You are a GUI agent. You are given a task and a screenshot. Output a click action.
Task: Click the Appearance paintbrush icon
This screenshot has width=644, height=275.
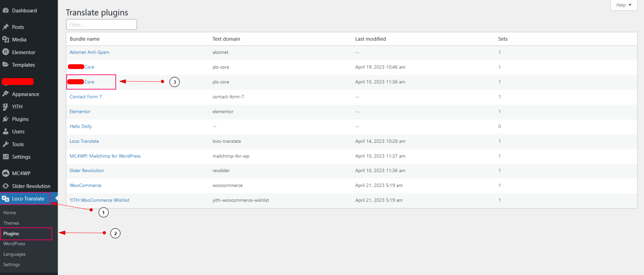pyautogui.click(x=5, y=94)
